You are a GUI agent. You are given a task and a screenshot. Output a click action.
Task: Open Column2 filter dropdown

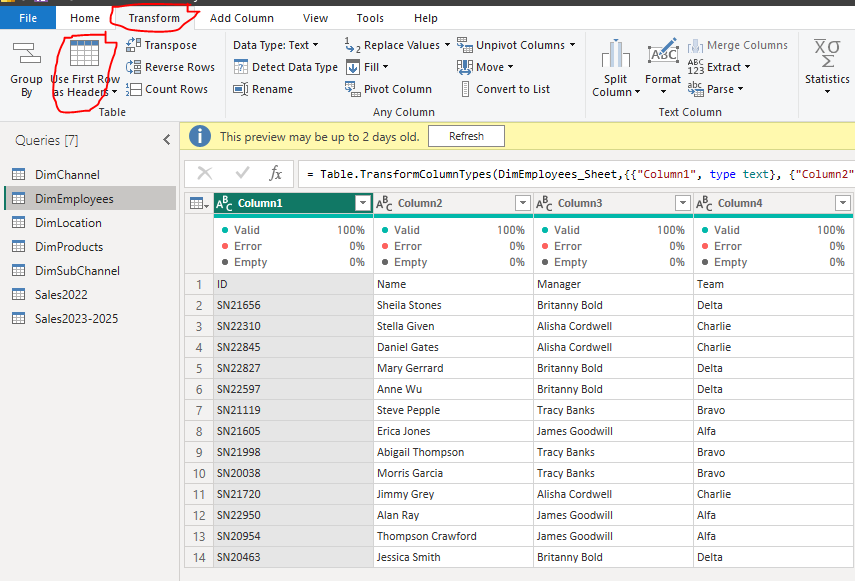tap(522, 203)
